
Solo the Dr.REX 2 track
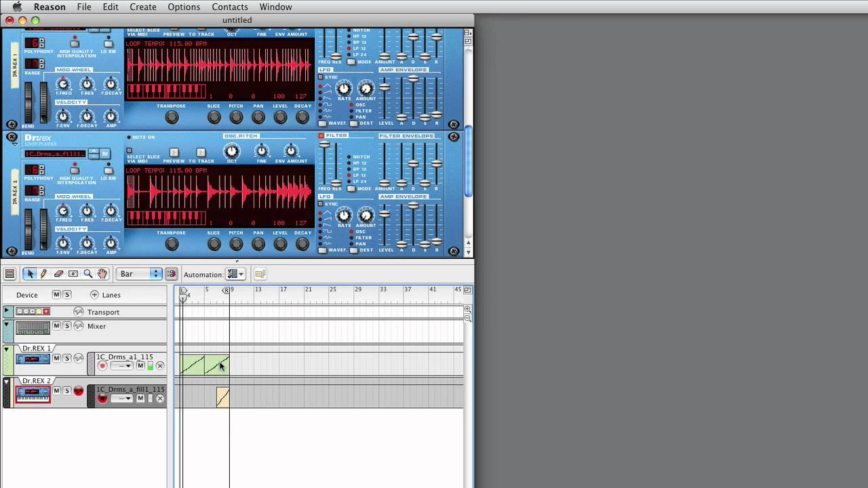pyautogui.click(x=67, y=390)
